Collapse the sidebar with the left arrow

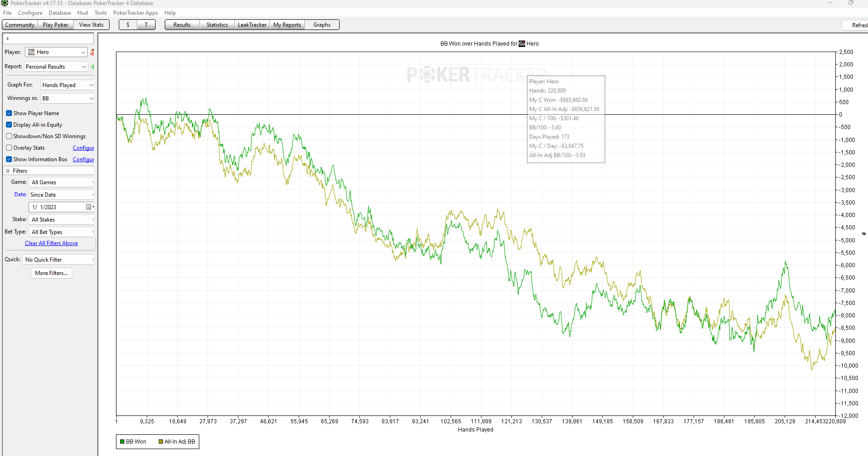[7, 38]
